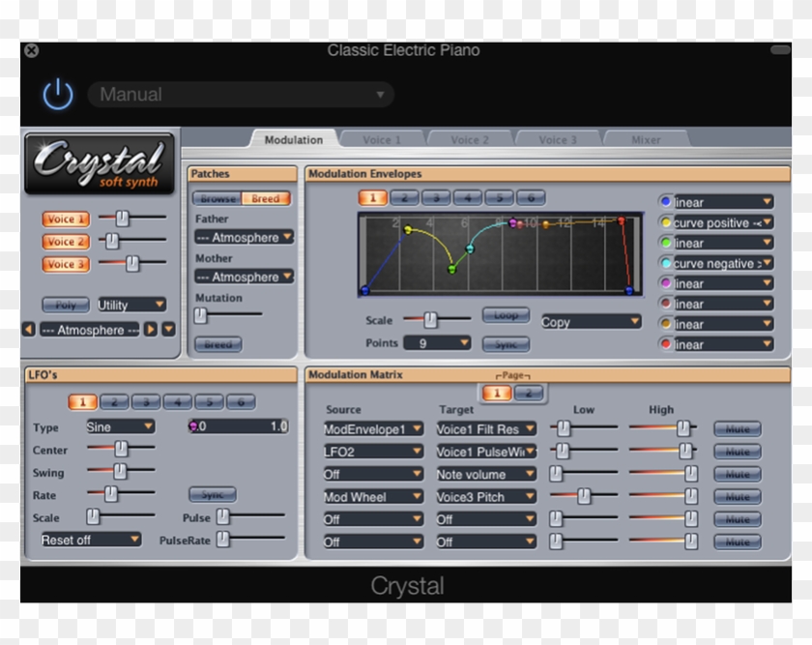Mute the Mod Wheel matrix row
The height and width of the screenshot is (645, 812).
click(738, 497)
